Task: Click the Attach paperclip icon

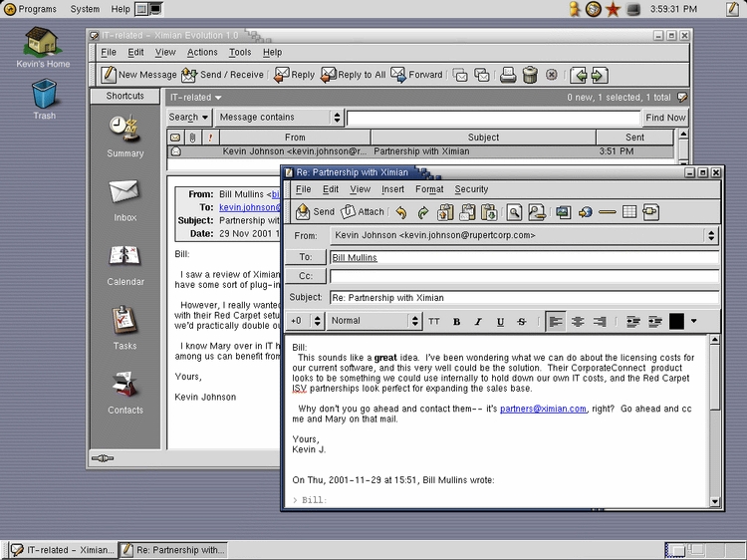Action: (363, 212)
